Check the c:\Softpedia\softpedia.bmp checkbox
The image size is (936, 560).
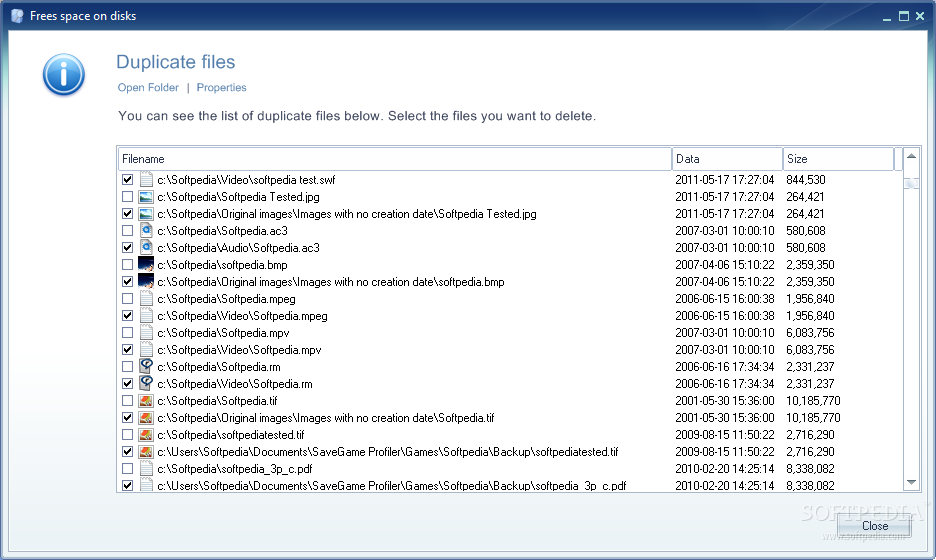tap(127, 264)
